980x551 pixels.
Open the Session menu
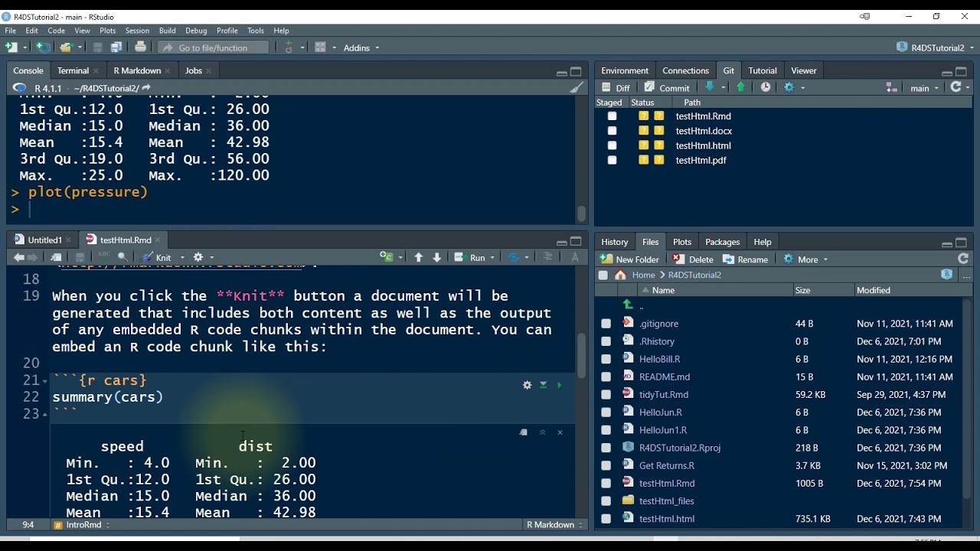tap(137, 31)
